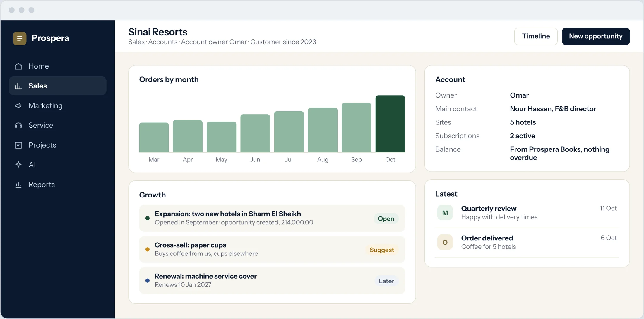Viewport: 644px width, 319px height.
Task: Click the 'Happy with delivery times' note
Action: 499,217
